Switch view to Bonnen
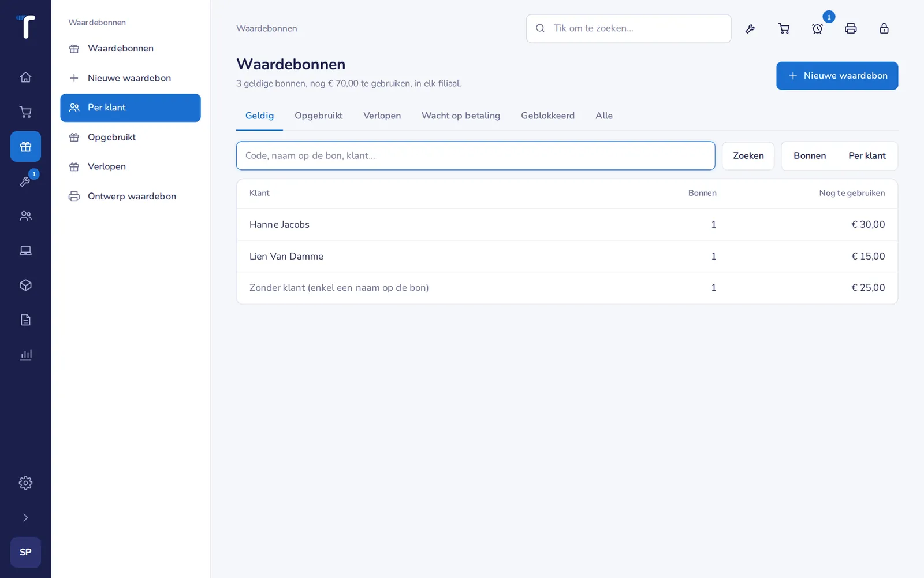This screenshot has height=578, width=924. pos(810,155)
